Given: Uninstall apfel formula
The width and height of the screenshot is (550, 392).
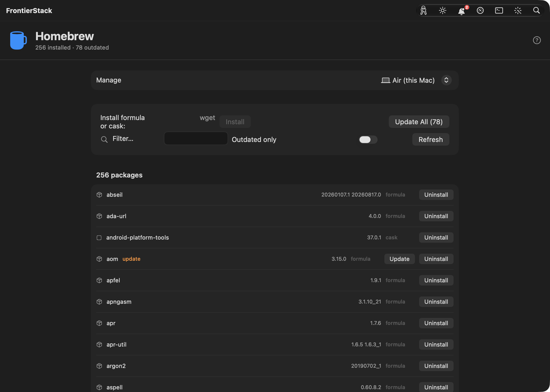Looking at the screenshot, I should pos(436,280).
